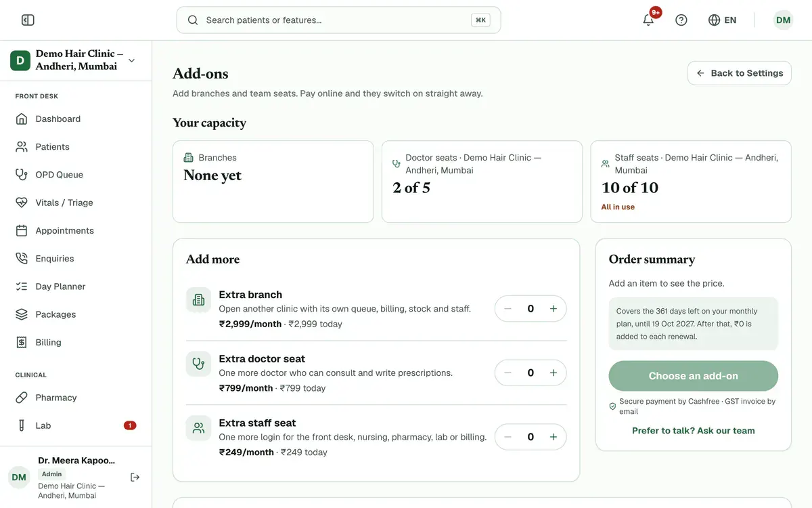Go to Patients in the sidebar
Viewport: 812px width, 508px height.
pos(76,147)
